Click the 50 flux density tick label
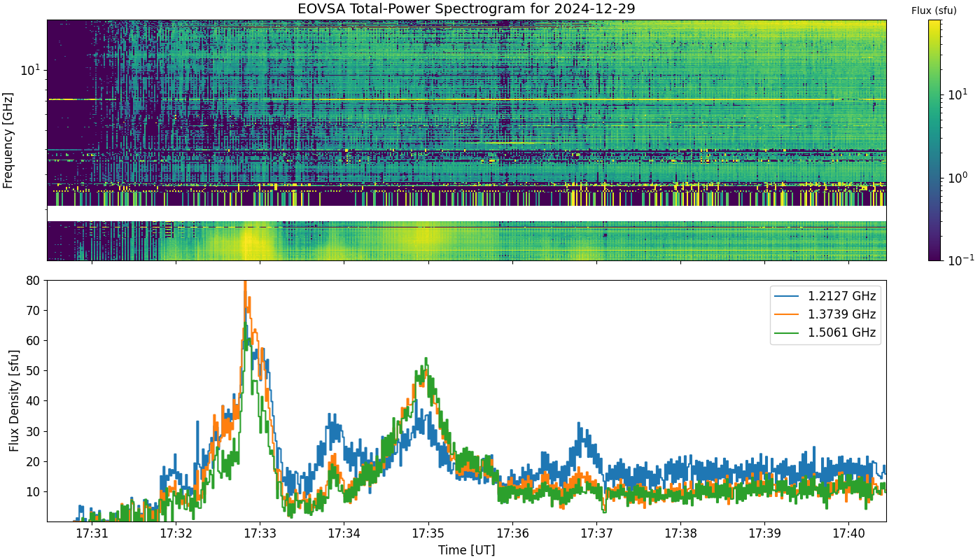This screenshot has height=560, width=980. tap(34, 371)
